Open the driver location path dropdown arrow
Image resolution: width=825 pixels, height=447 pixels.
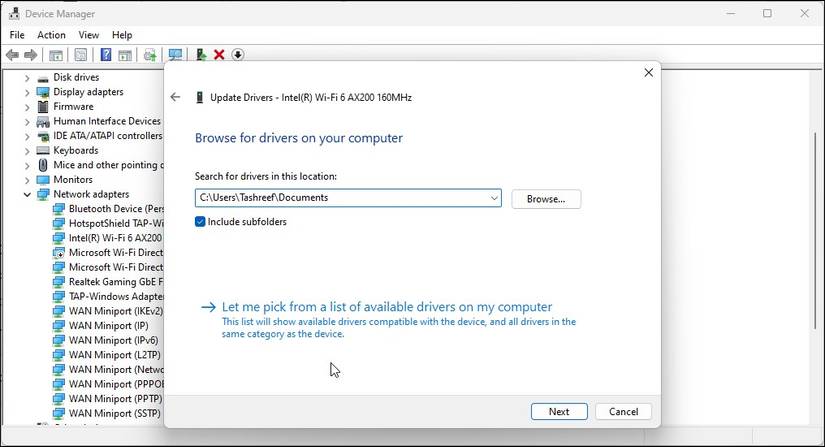pos(494,198)
